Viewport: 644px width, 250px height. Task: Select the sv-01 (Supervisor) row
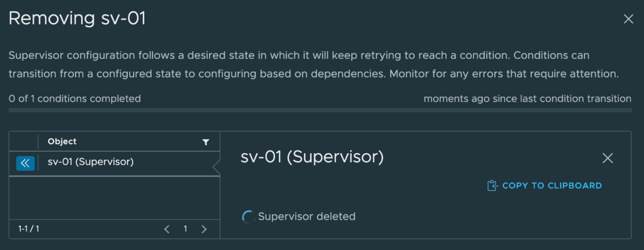(x=90, y=161)
